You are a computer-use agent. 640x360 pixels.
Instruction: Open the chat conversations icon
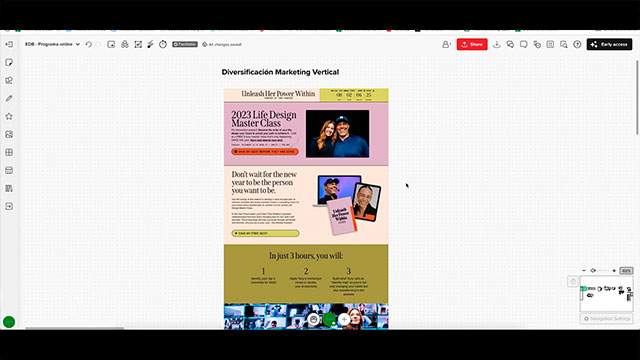coord(510,44)
